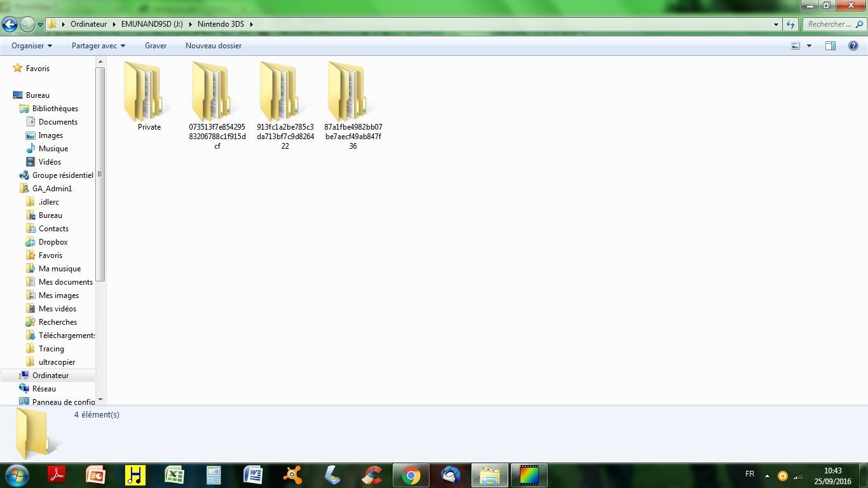868x488 pixels.
Task: Expand the breadcrumb arrow after Nintendo 3DS
Action: point(251,24)
